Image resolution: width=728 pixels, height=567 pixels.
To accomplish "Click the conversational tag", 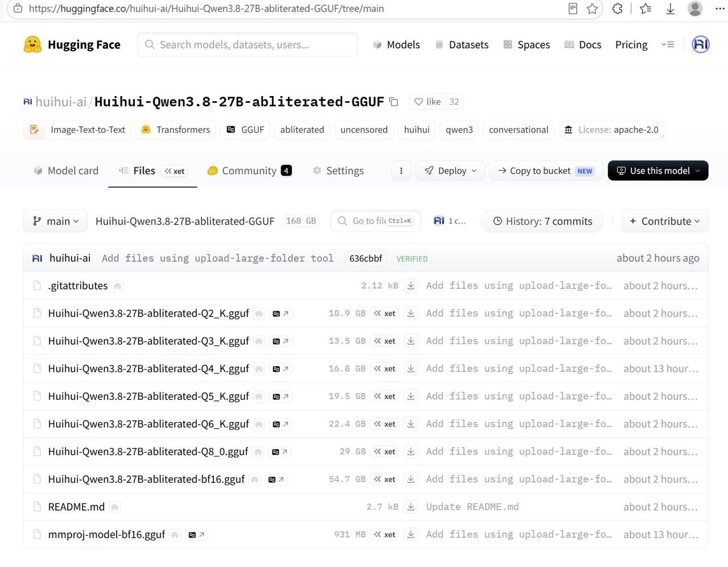I will tap(519, 130).
